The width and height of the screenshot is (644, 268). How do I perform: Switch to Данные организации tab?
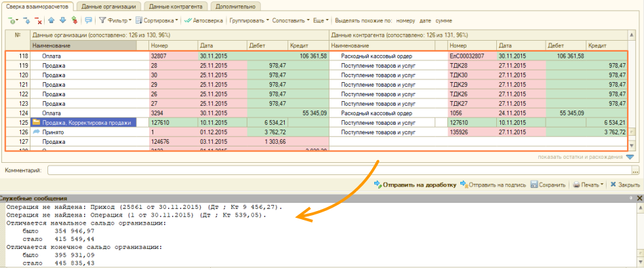click(108, 7)
